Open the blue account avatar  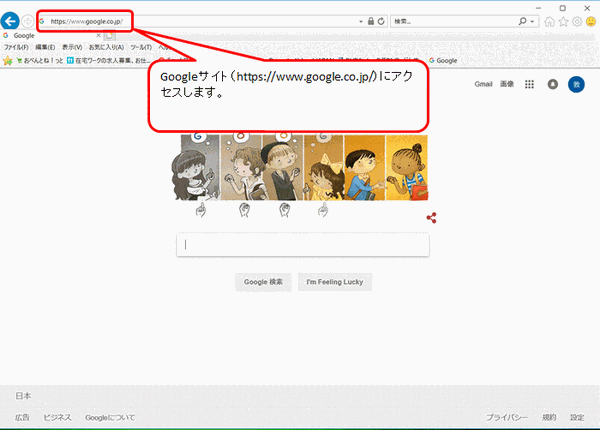[x=576, y=84]
